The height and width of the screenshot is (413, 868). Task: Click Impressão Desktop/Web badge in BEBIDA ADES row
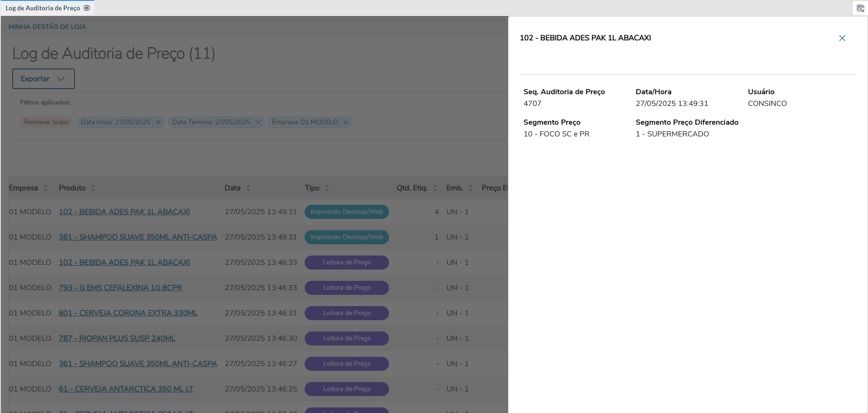coord(347,212)
